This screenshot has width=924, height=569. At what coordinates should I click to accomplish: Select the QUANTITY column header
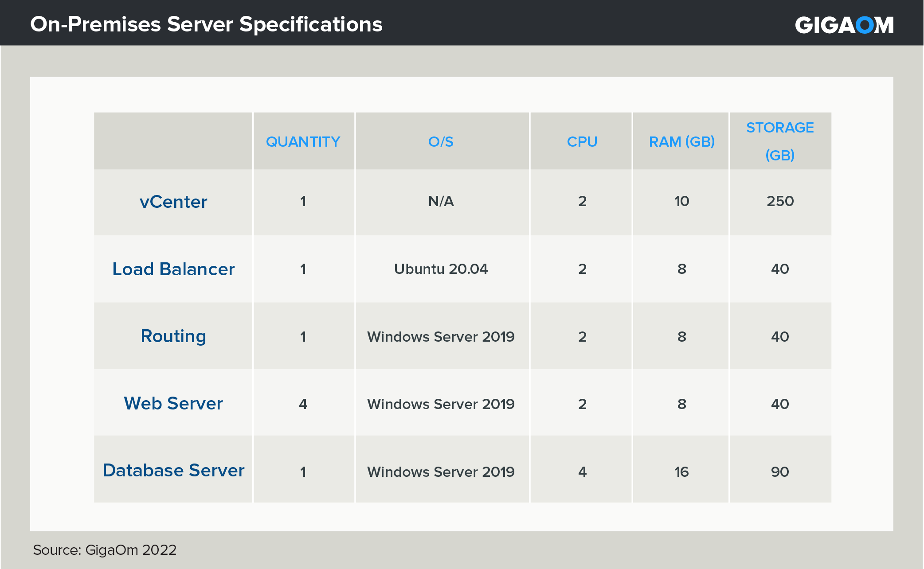(x=303, y=142)
